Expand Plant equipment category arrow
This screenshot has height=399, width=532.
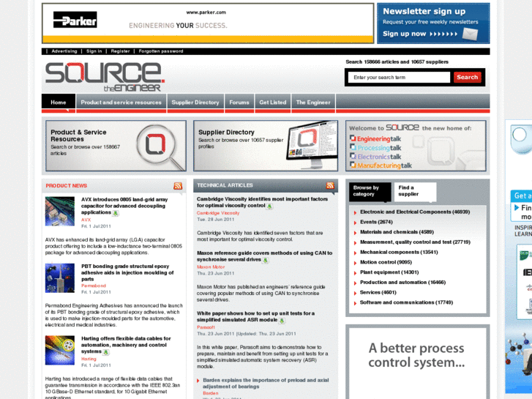pos(355,272)
